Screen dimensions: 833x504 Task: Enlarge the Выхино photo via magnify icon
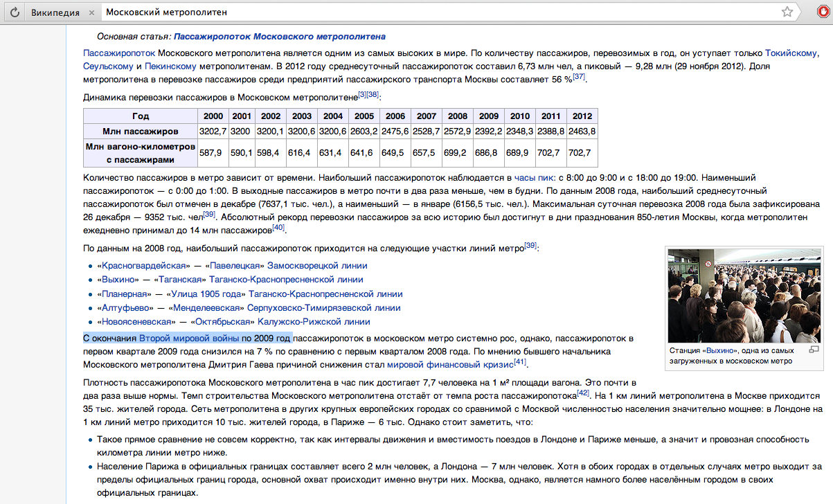click(814, 350)
